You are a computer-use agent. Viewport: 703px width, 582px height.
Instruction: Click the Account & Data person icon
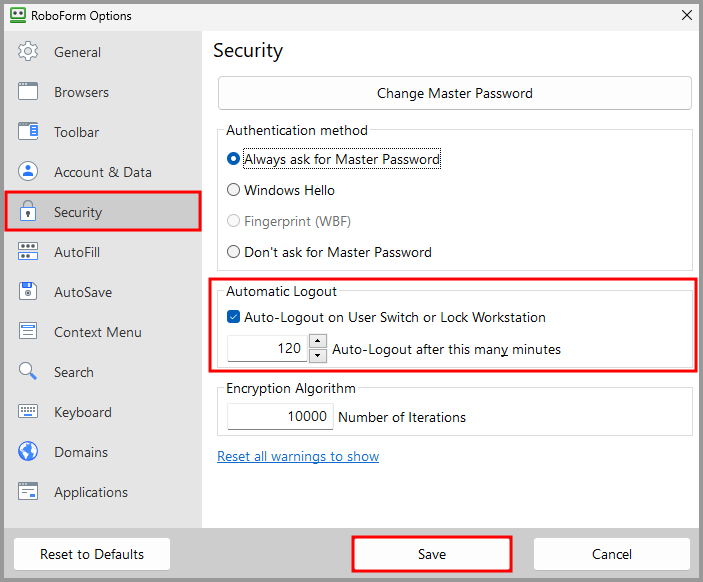point(28,171)
